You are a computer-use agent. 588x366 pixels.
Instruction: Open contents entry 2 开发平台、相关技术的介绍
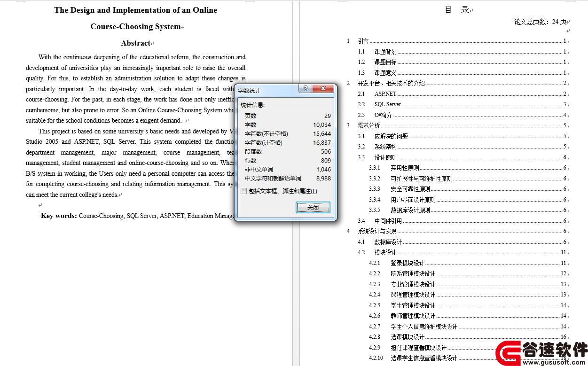tap(457, 83)
